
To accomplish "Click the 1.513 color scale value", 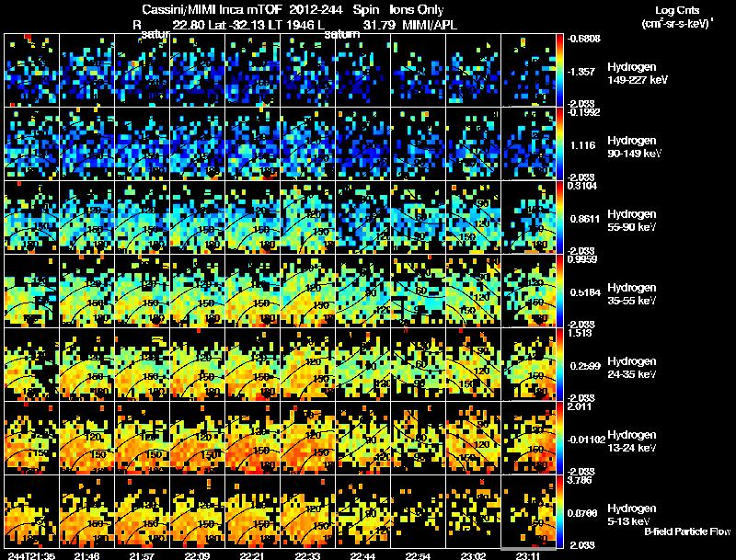I will point(580,333).
